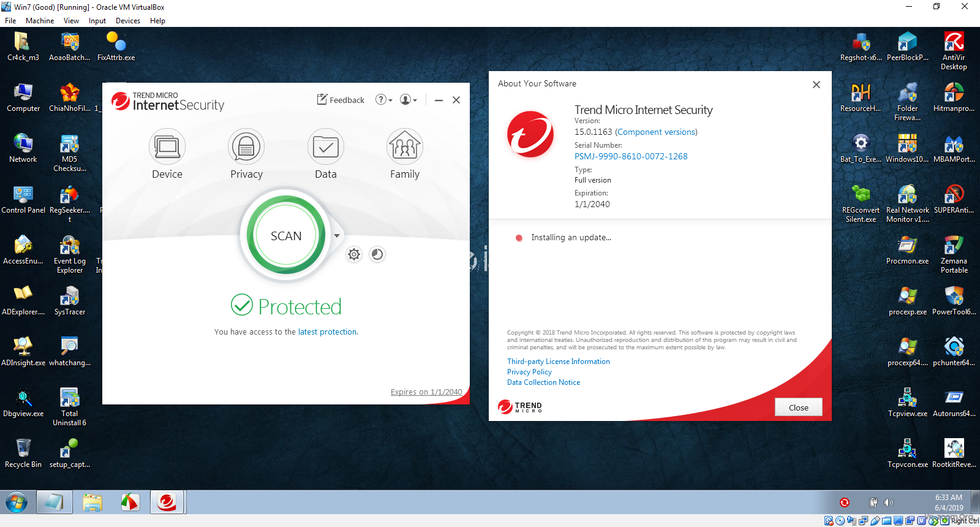
Task: Open the Device protection section
Action: (167, 147)
